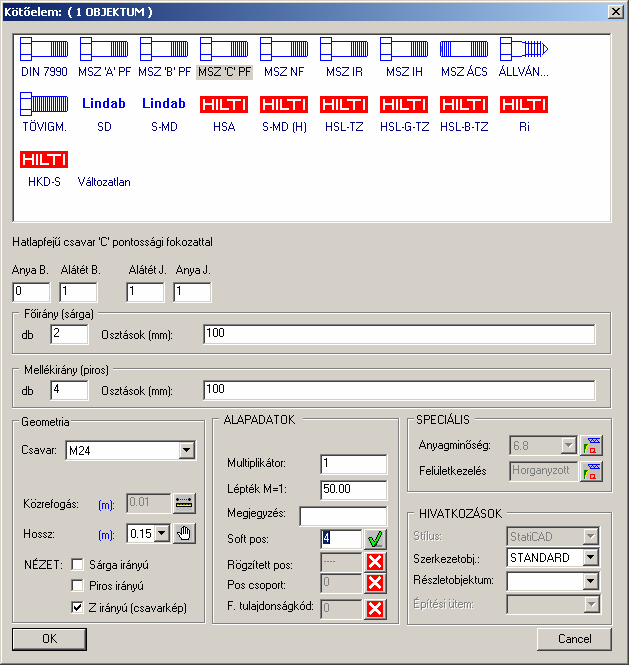Click the Cancel button

pyautogui.click(x=574, y=639)
